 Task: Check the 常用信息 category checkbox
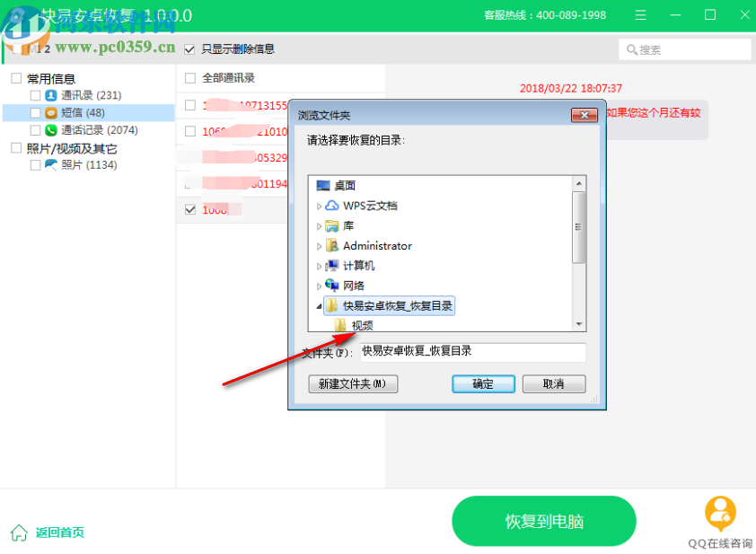point(16,78)
